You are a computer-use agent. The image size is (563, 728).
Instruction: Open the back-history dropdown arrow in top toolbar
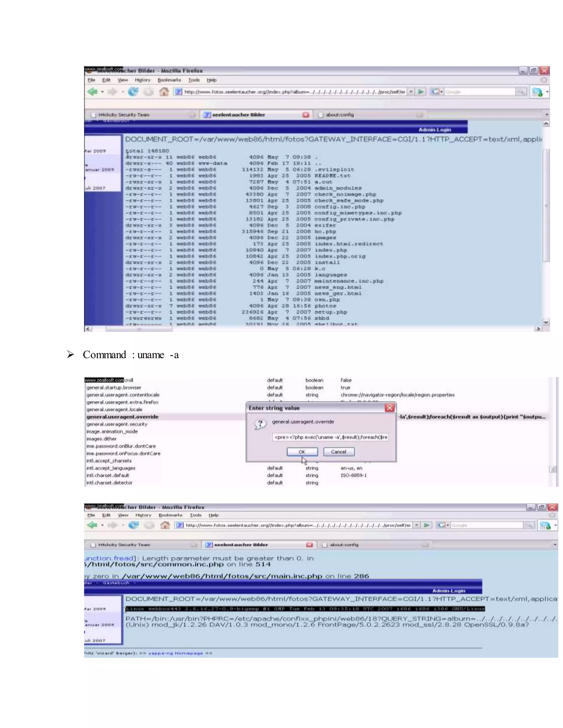(103, 92)
